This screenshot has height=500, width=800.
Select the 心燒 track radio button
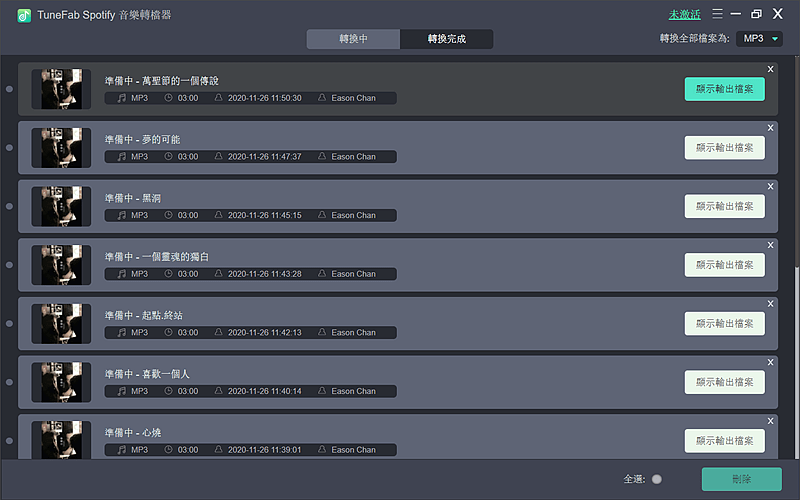tap(9, 441)
